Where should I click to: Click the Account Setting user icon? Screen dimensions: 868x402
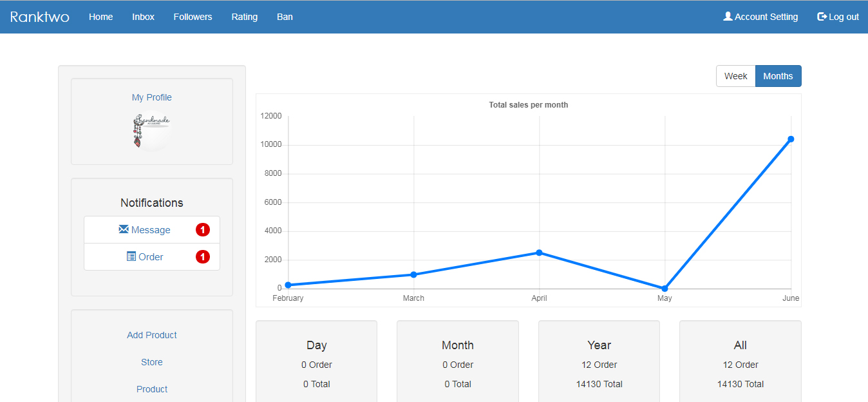pos(728,17)
